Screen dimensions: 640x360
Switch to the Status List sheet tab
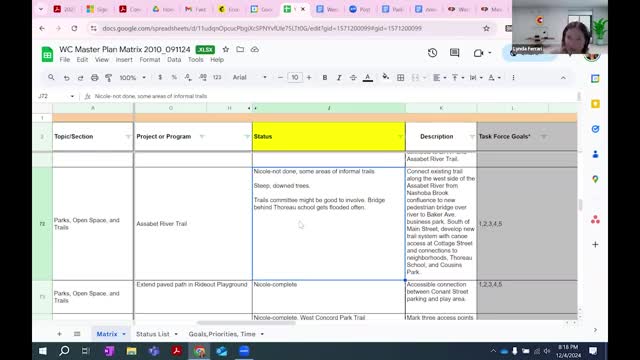153,334
